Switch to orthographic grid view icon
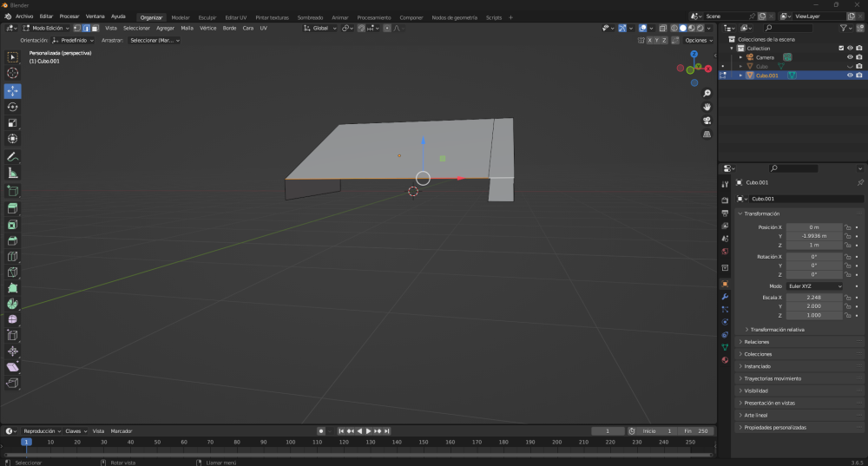868x466 pixels. (x=707, y=135)
